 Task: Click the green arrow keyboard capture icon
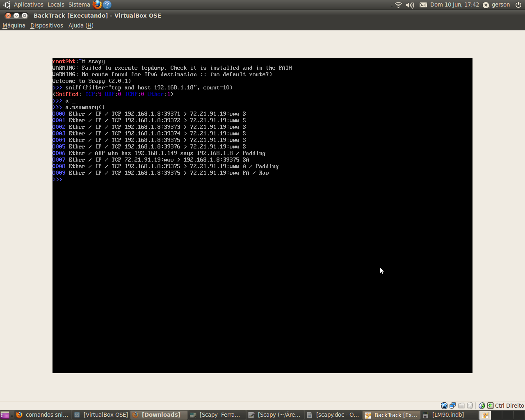[490, 406]
